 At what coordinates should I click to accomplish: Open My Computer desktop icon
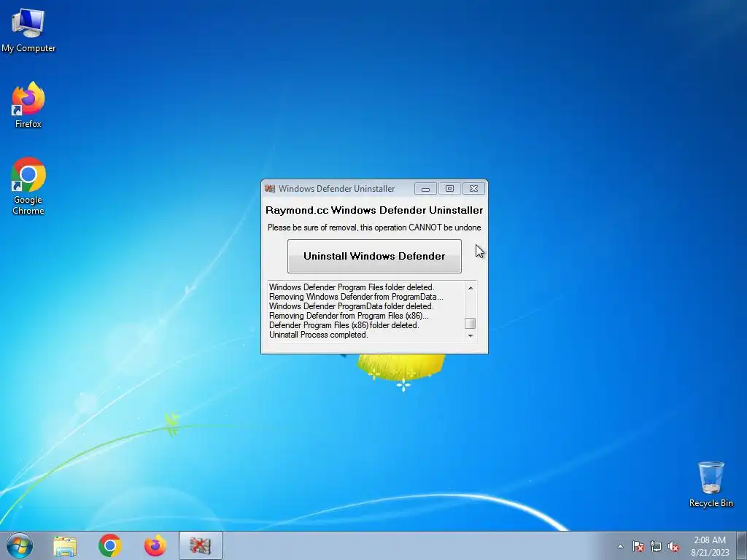(x=28, y=30)
